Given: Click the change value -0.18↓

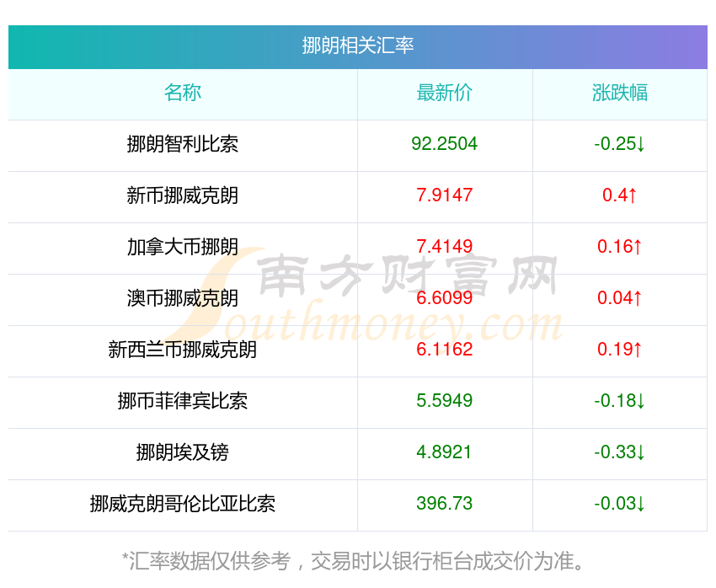Looking at the screenshot, I should coord(619,401).
